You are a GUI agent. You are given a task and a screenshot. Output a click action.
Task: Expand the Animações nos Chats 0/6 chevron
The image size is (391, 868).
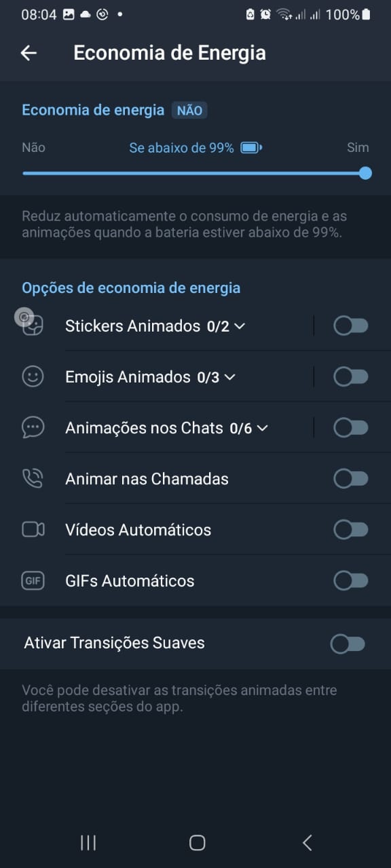pos(262,428)
